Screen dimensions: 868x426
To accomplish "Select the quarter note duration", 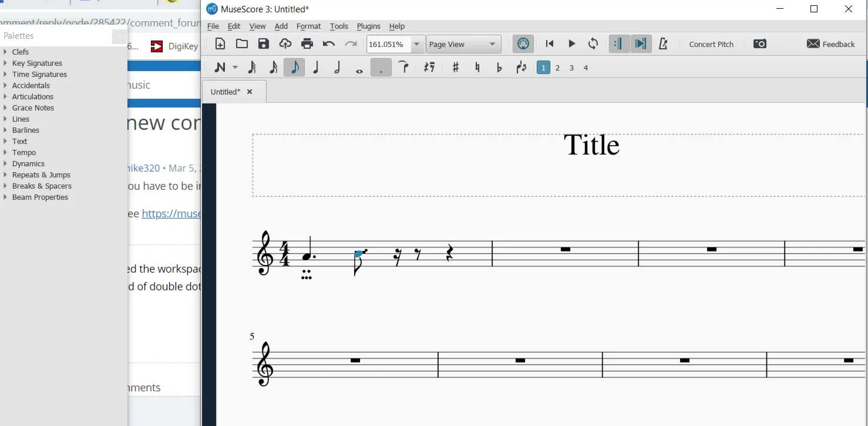I will point(316,68).
